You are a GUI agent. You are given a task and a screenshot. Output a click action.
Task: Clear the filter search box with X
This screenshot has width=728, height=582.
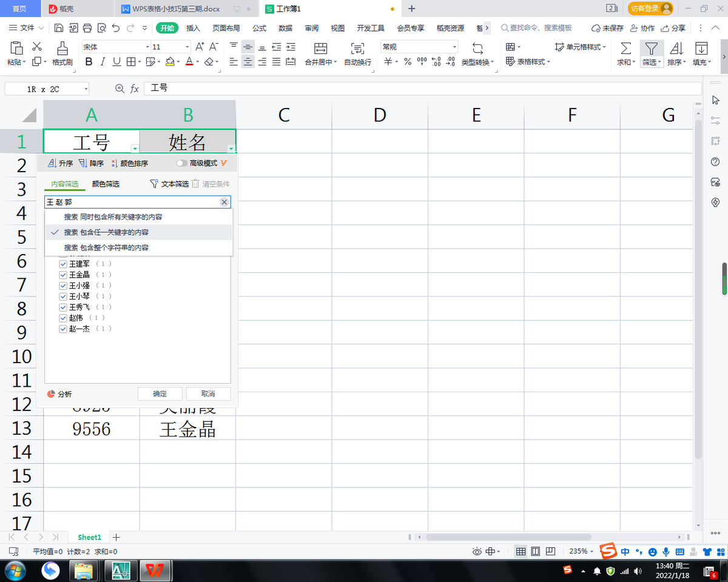224,202
